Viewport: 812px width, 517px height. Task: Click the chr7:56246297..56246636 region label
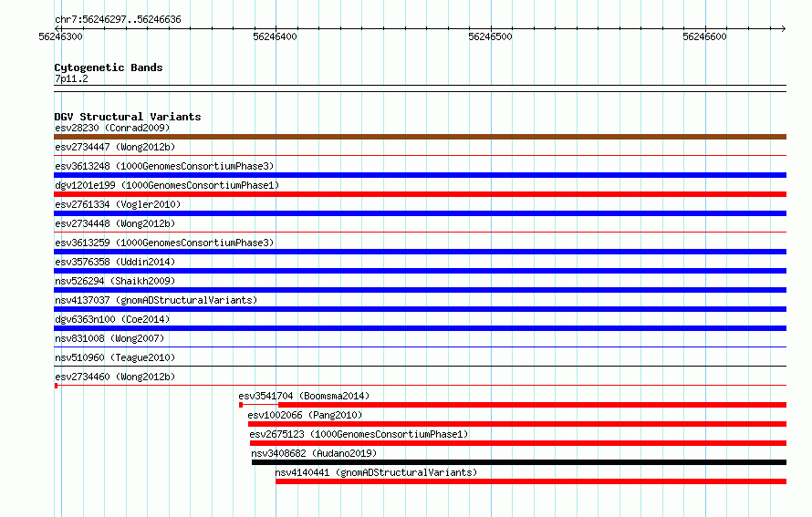(118, 20)
